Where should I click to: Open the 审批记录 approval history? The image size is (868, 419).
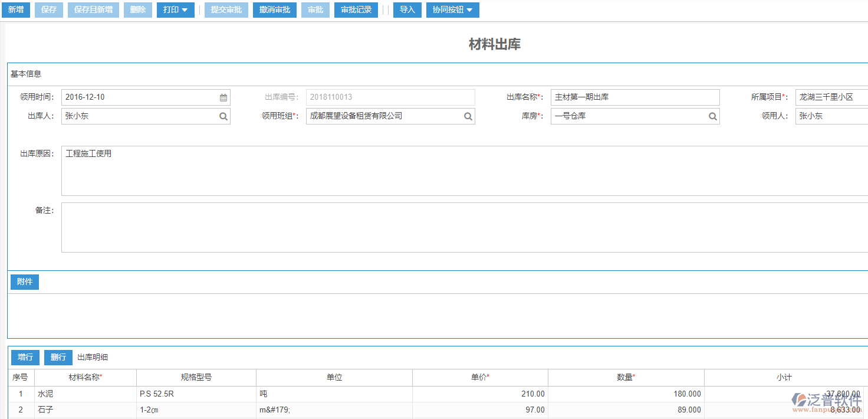[x=356, y=9]
